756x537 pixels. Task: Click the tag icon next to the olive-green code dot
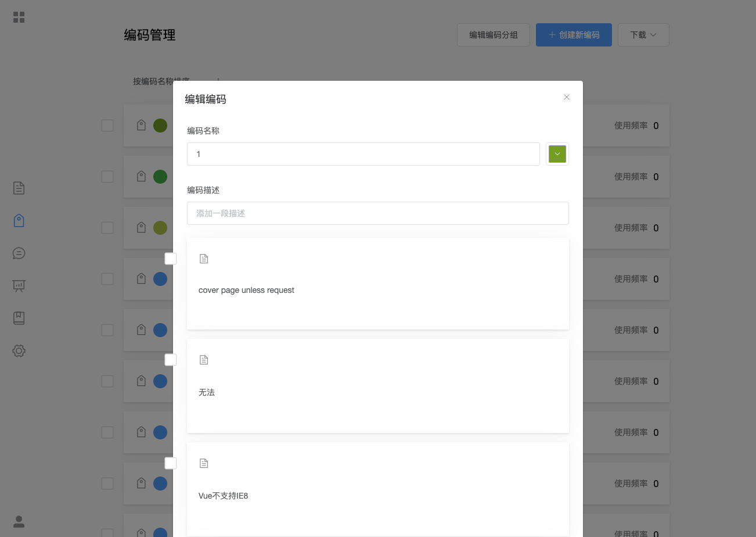point(141,125)
